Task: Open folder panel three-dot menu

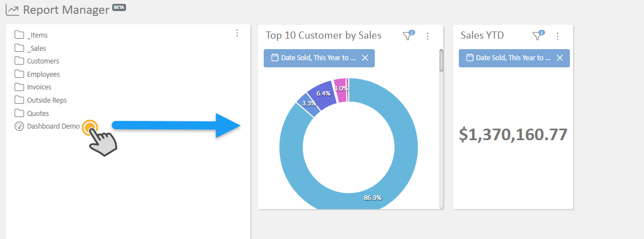Action: coord(237,33)
